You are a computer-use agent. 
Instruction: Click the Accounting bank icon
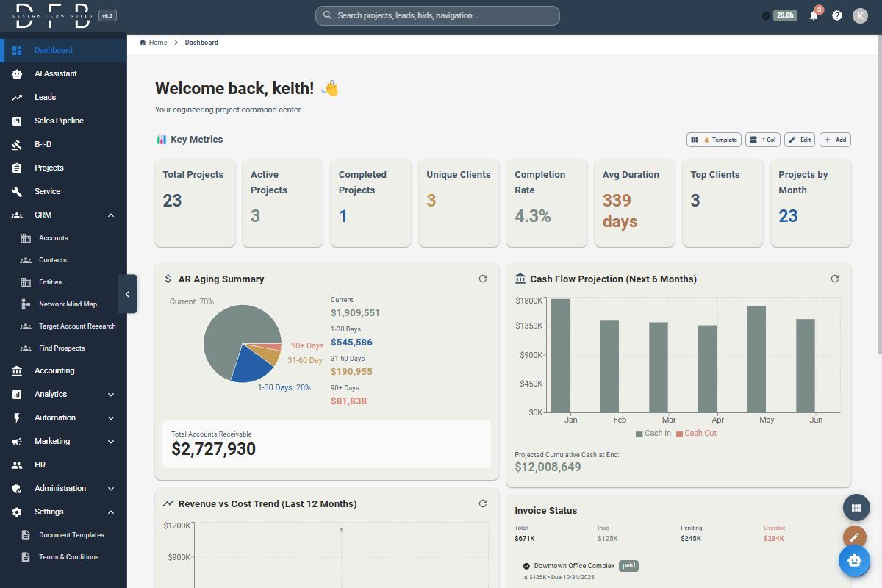pos(17,370)
